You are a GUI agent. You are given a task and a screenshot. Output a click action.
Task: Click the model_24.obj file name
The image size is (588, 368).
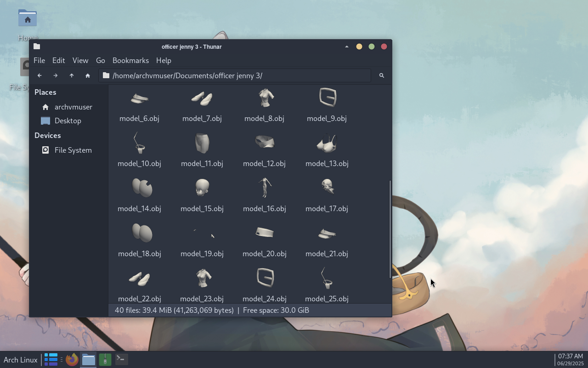[265, 299]
